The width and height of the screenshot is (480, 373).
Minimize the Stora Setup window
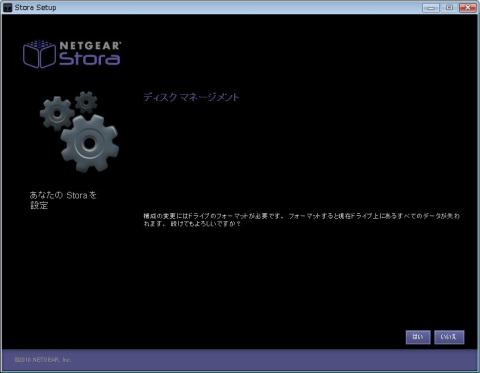[431, 7]
